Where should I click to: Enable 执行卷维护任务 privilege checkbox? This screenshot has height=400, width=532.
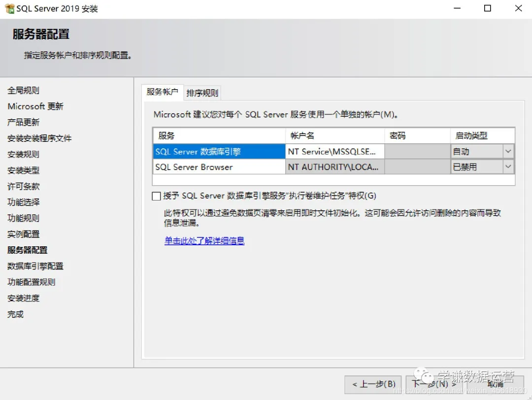tap(156, 196)
